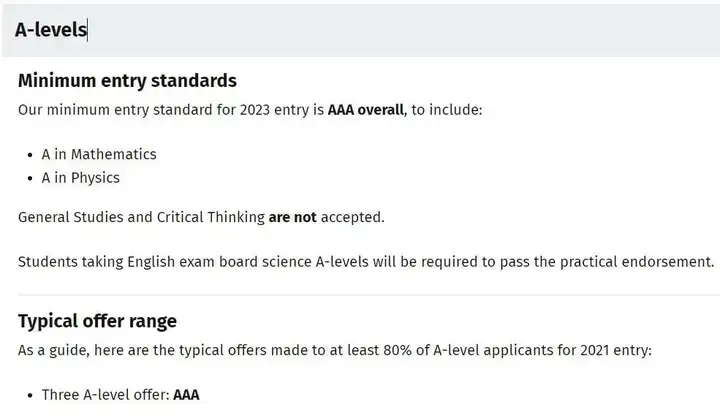Screen dimensions: 720x418
Task: Click the typical offers 80% guide sentence
Action: coord(335,350)
